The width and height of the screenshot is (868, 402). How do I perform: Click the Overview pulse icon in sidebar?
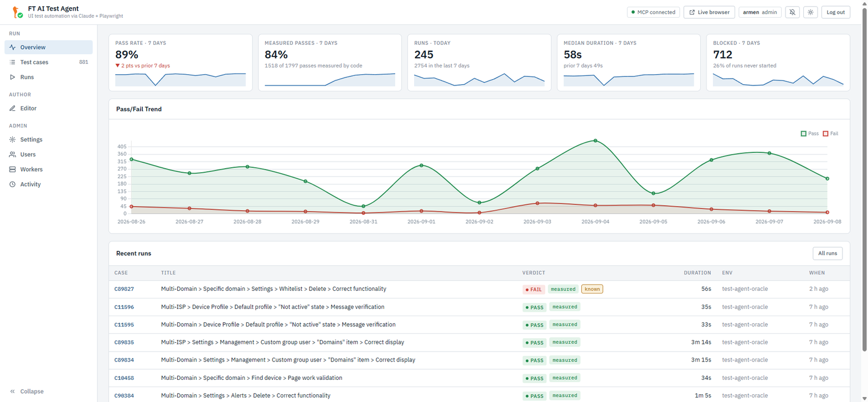tap(13, 47)
